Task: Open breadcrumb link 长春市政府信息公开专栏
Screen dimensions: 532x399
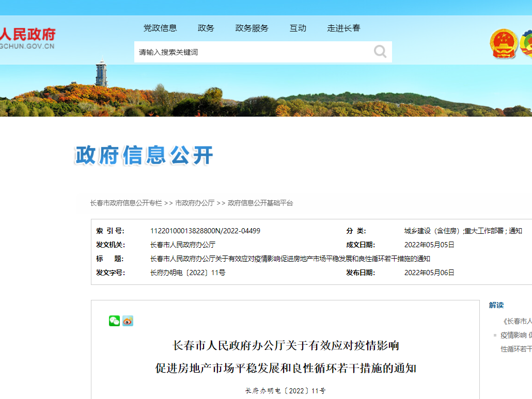Action: tap(126, 203)
